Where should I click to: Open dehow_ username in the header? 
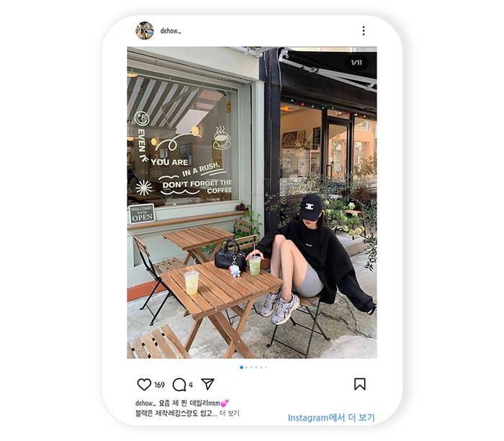click(171, 31)
